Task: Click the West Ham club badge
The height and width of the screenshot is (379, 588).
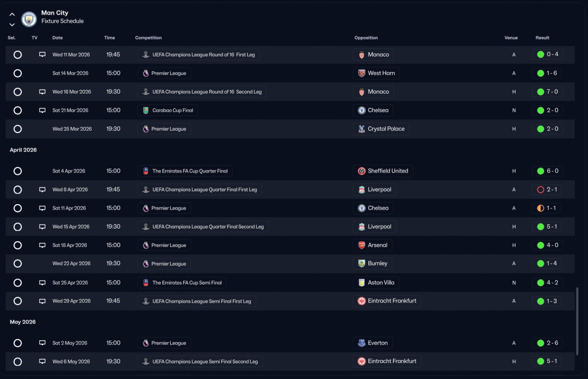Action: tap(362, 73)
